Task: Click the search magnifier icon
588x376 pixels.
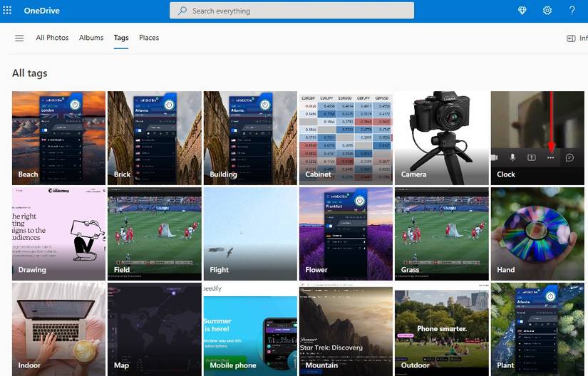Action: coord(182,11)
